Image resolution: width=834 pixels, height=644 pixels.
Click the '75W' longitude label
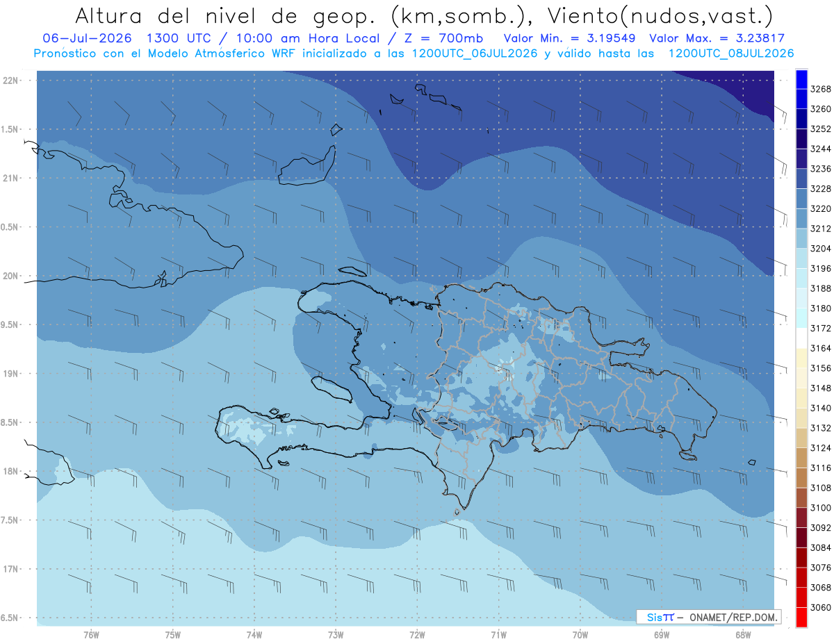tap(173, 635)
